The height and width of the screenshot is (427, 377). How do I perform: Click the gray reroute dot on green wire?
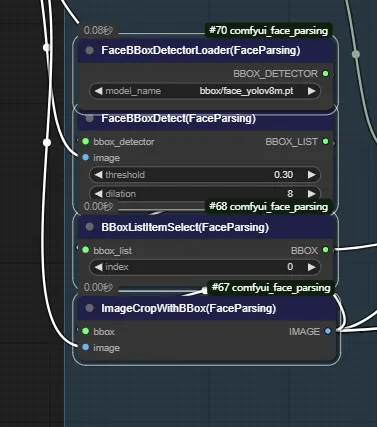click(x=356, y=54)
